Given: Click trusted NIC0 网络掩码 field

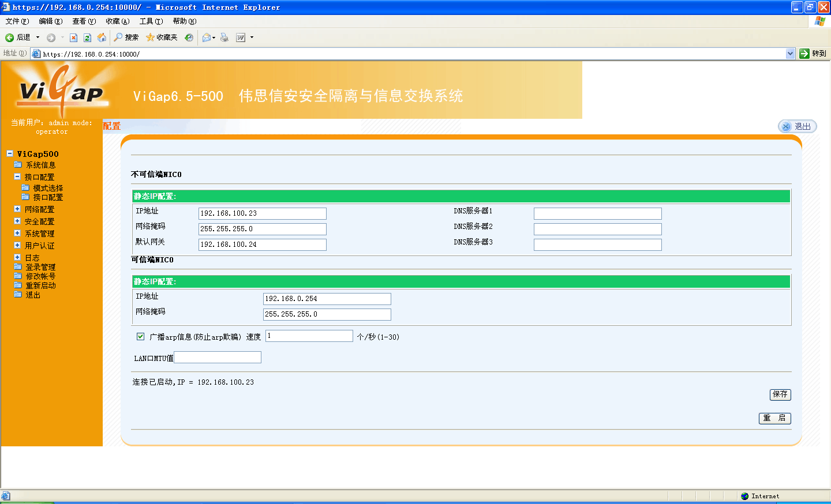Looking at the screenshot, I should tap(327, 314).
